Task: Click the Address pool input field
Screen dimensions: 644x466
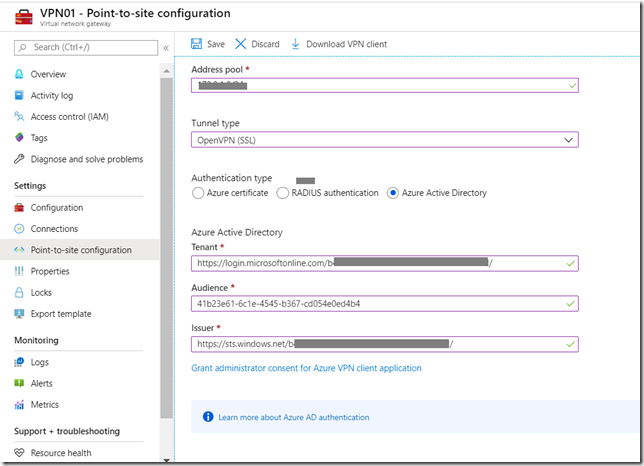Action: pyautogui.click(x=385, y=85)
